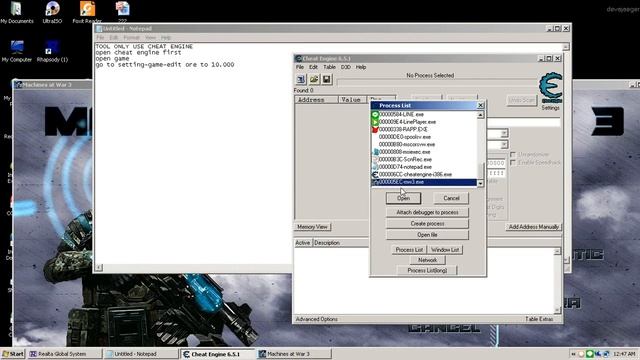The height and width of the screenshot is (360, 640).
Task: Click Active column header in address table
Action: (303, 243)
